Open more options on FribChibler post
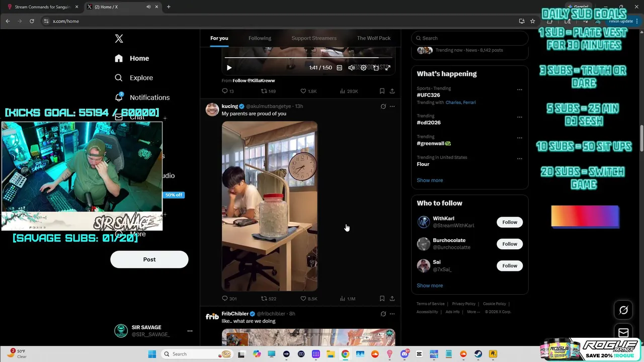 click(392, 314)
